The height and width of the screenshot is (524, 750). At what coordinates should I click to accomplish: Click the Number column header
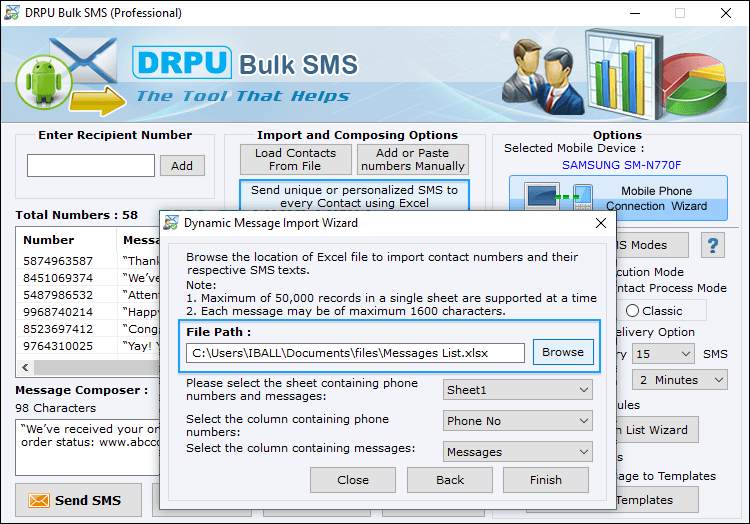click(x=67, y=240)
